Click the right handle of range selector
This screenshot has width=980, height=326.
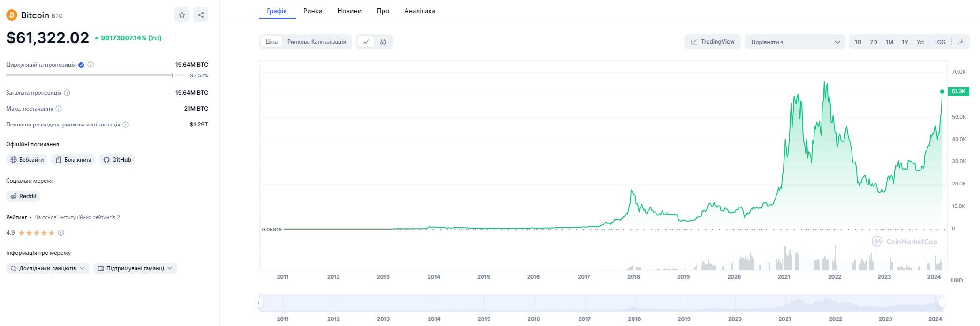click(942, 303)
